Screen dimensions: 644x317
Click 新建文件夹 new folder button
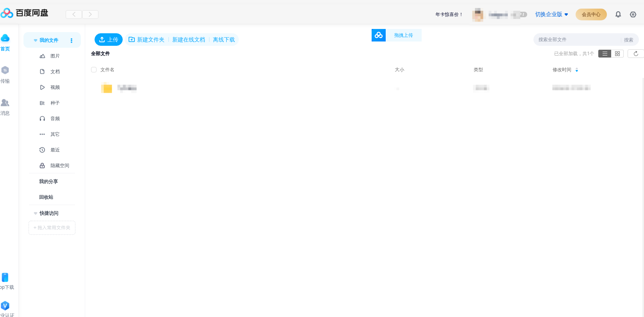pyautogui.click(x=147, y=40)
